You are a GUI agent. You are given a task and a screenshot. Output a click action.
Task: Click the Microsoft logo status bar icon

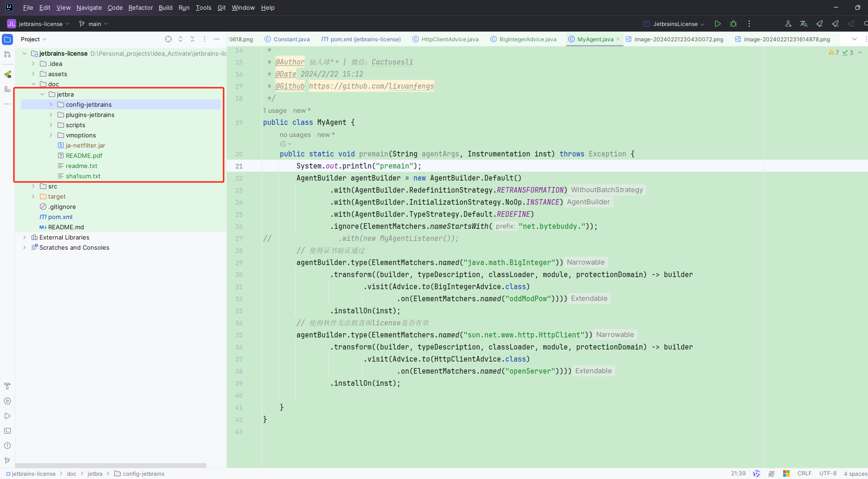pyautogui.click(x=786, y=473)
